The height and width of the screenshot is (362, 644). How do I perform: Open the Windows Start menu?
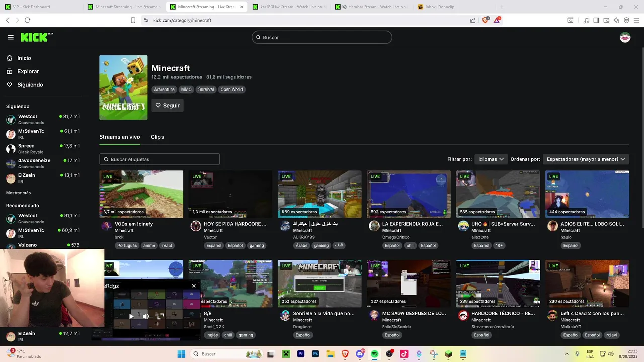(x=181, y=354)
